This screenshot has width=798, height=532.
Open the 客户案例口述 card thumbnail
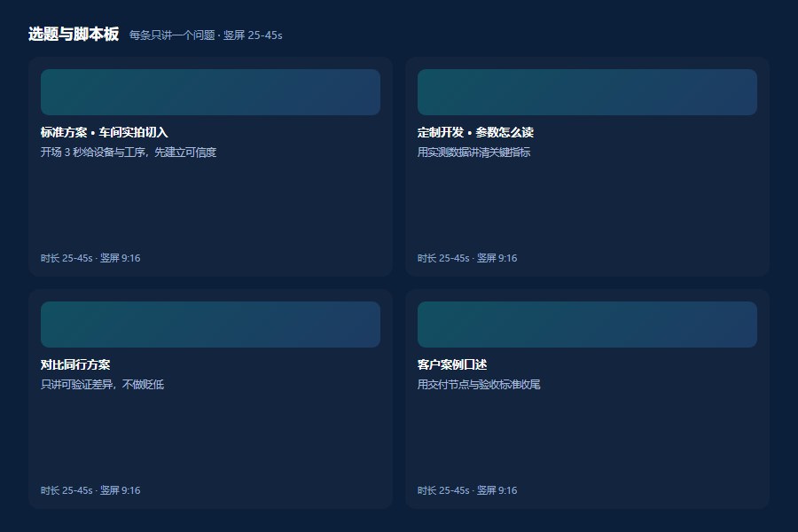587,325
